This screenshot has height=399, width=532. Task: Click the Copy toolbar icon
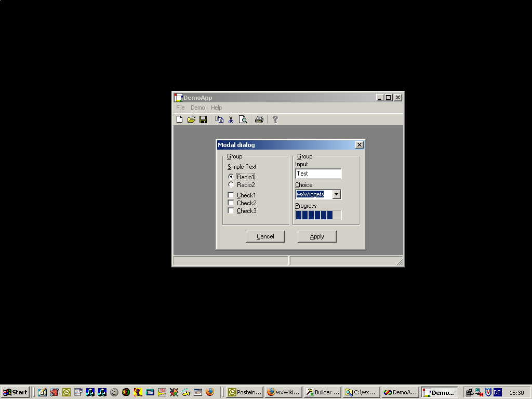pos(219,119)
